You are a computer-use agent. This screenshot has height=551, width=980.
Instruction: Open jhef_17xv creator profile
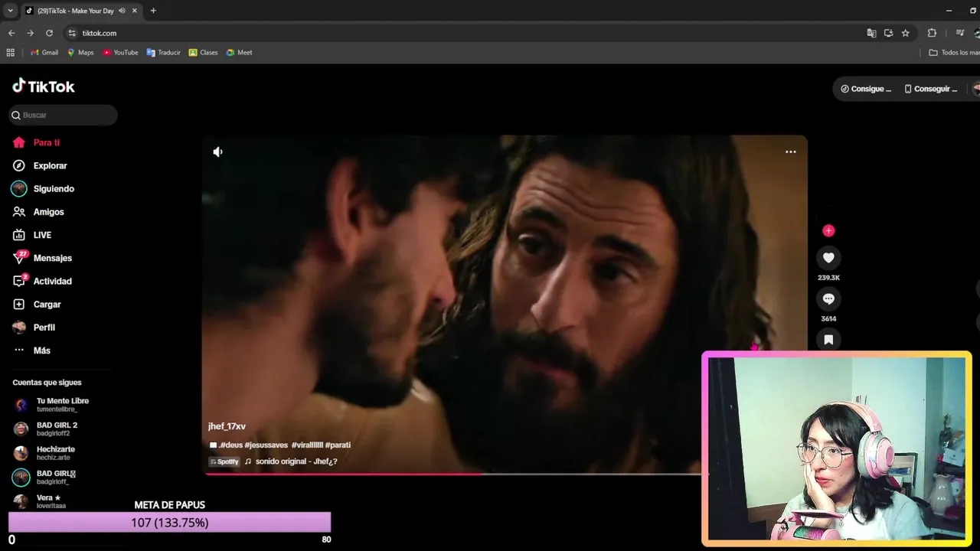click(227, 426)
